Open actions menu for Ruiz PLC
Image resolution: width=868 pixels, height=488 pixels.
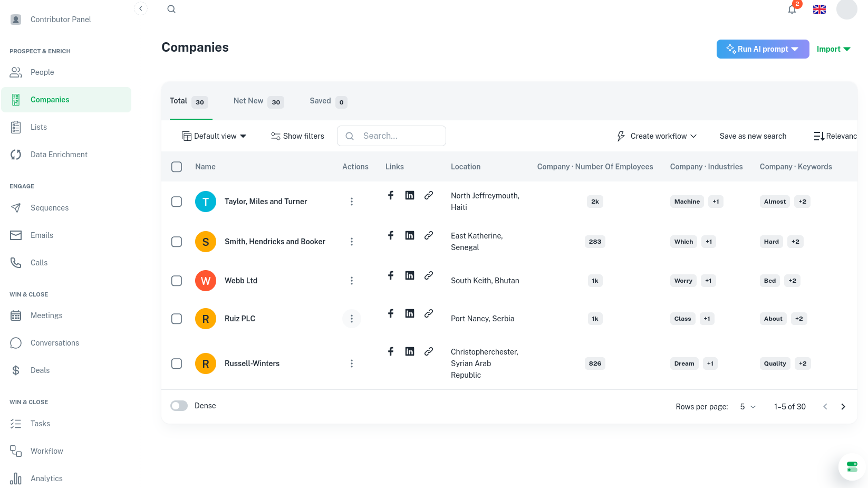(x=352, y=319)
